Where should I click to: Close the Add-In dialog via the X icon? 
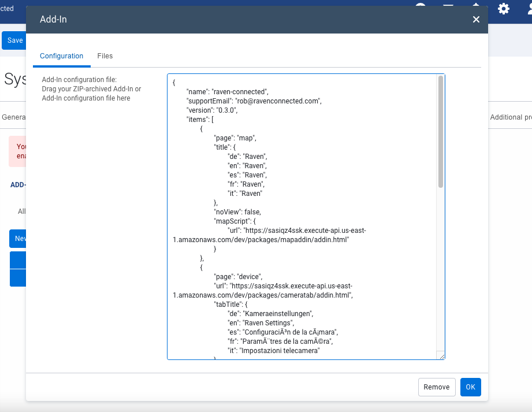pos(476,19)
